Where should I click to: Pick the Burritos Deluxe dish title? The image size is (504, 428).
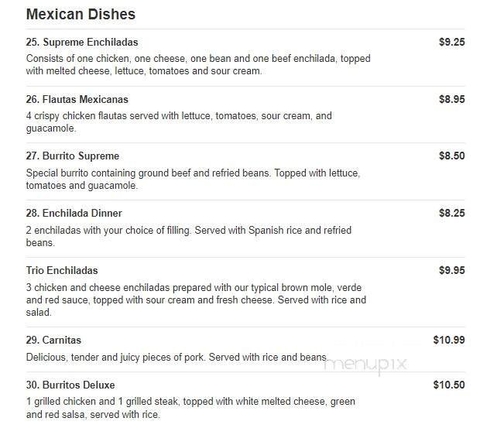point(70,385)
